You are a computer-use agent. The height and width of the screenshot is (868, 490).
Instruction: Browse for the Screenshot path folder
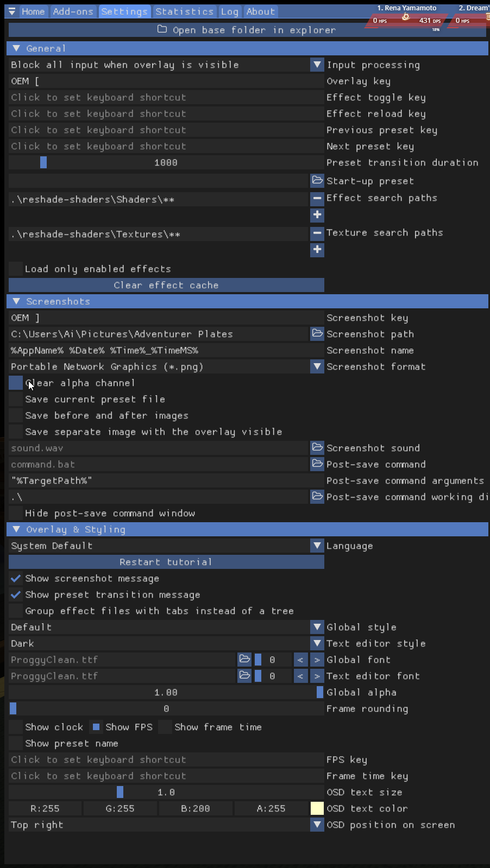tap(317, 333)
